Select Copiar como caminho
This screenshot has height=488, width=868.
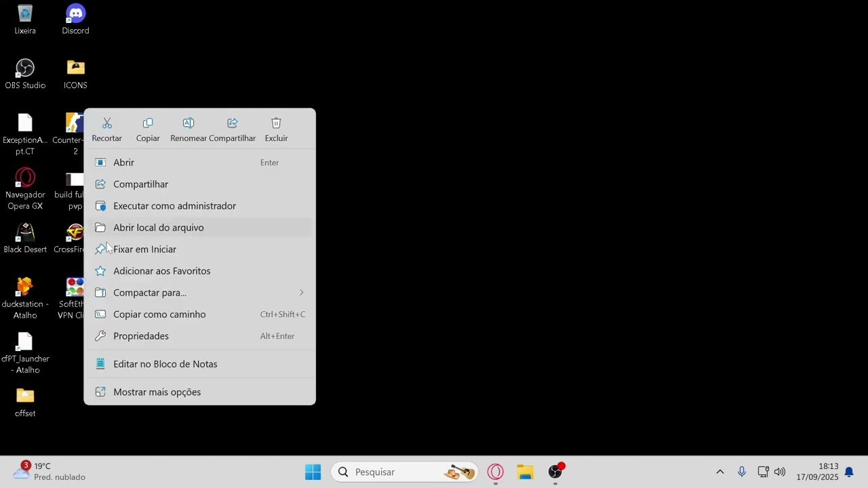199,314
